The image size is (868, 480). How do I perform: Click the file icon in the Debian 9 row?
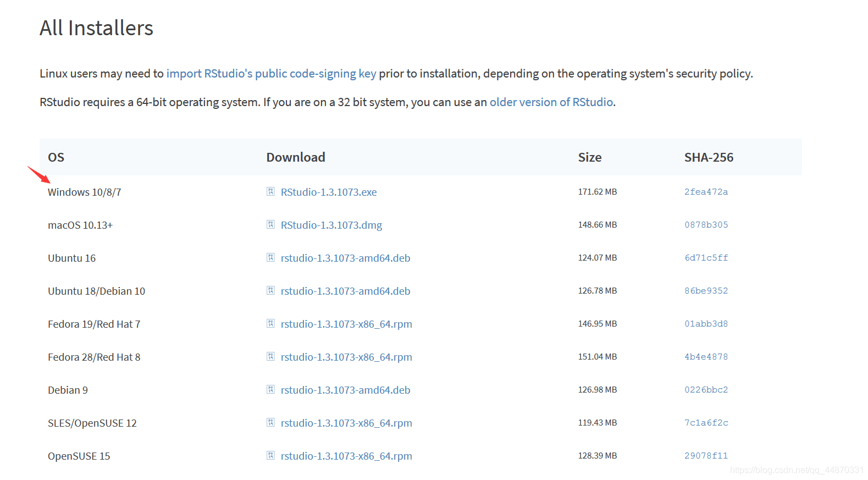[270, 389]
